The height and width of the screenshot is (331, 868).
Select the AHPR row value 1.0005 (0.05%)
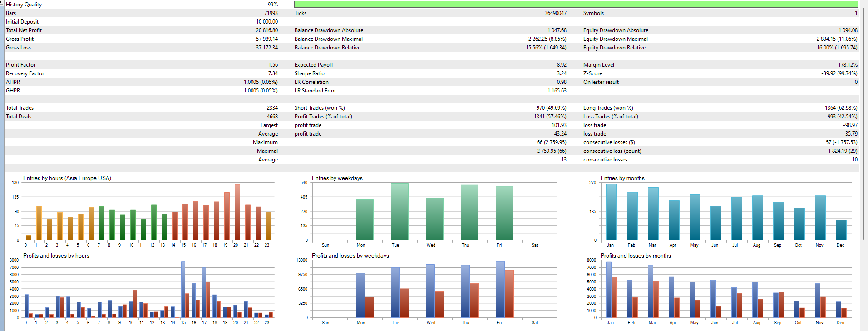pyautogui.click(x=261, y=82)
